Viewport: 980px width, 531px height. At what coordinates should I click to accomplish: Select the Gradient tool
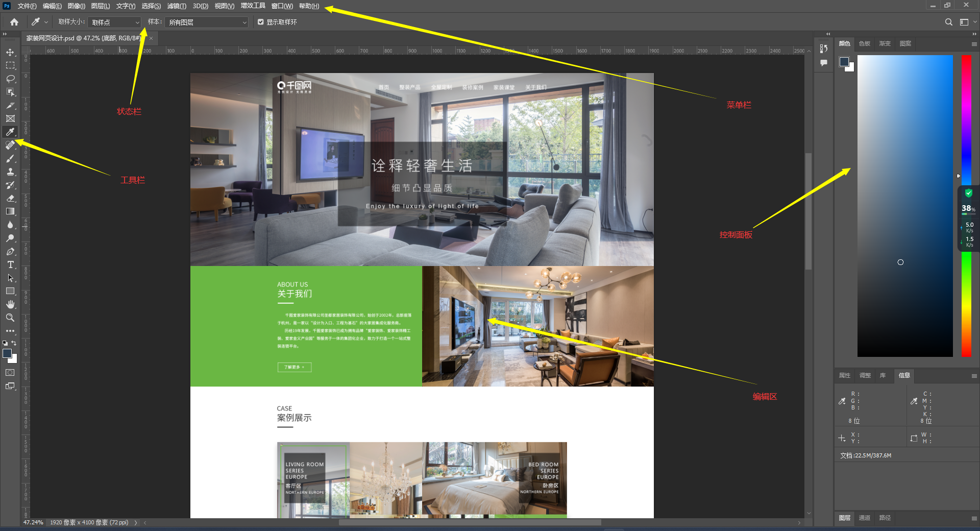10,211
